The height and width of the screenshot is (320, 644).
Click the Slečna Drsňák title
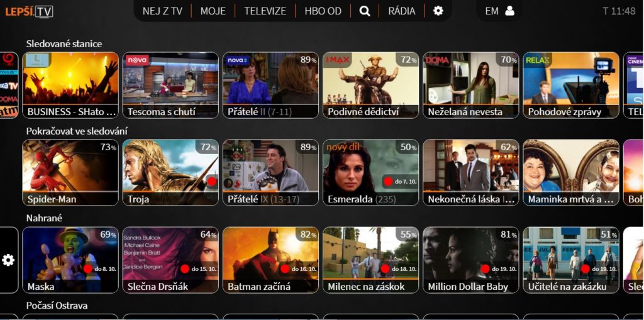pos(161,287)
